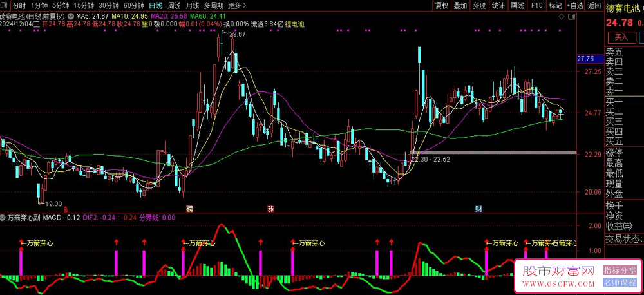This screenshot has height=295, width=644.
Task: Select the 60分钟 period
Action: [133, 6]
